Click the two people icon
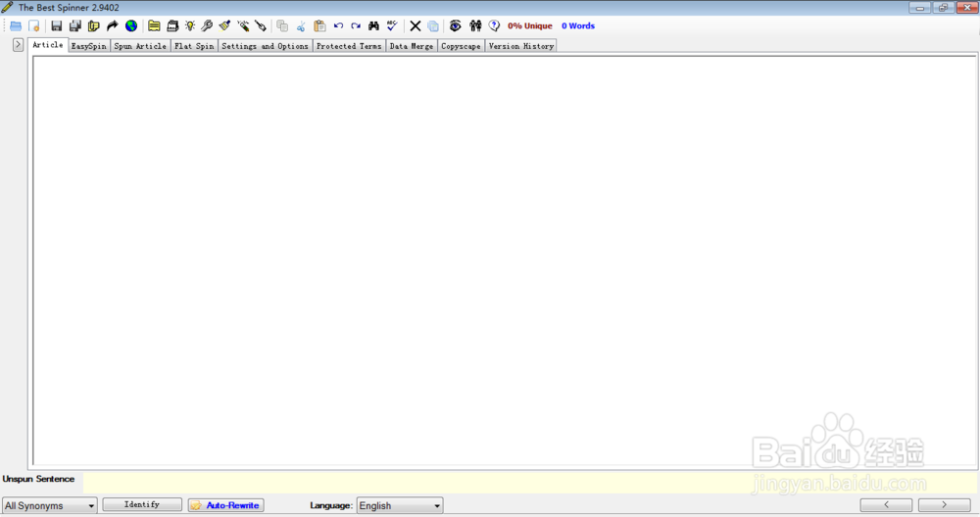This screenshot has width=980, height=517. click(x=475, y=26)
